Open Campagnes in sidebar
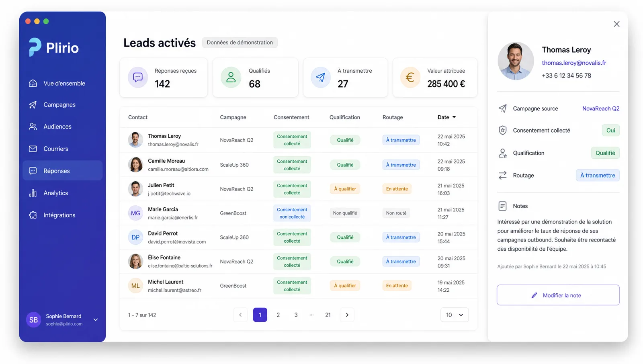The height and width of the screenshot is (364, 643). 62,105
